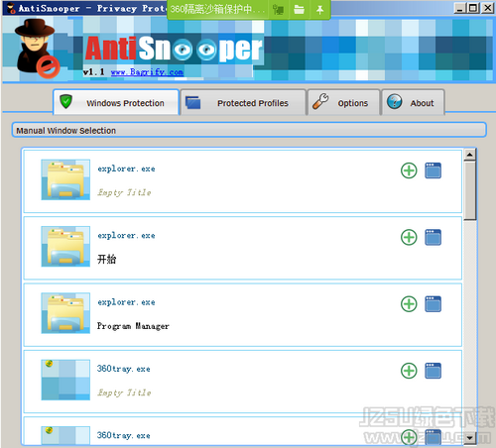Switch to Windows Protection tab
This screenshot has height=448, width=496.
116,103
